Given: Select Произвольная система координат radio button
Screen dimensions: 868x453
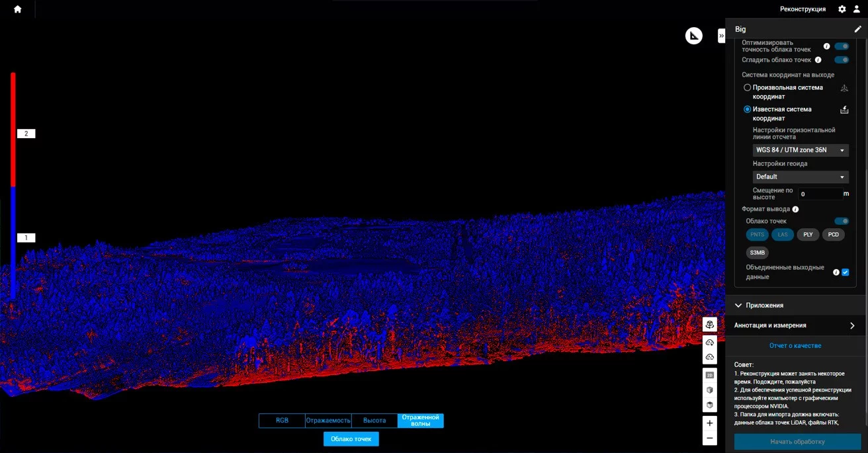Looking at the screenshot, I should pyautogui.click(x=748, y=87).
